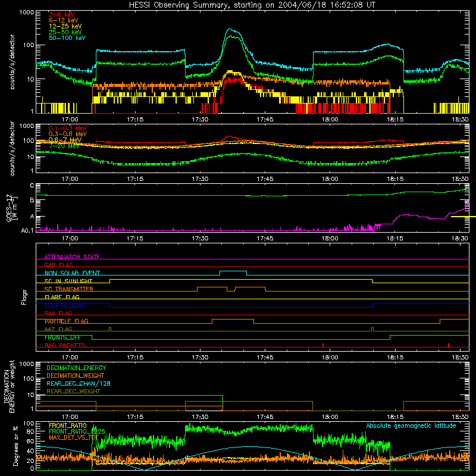This screenshot has width=476, height=476.
Task: Click the MAX_DET_VS_TOT legend label
Action: (x=74, y=437)
